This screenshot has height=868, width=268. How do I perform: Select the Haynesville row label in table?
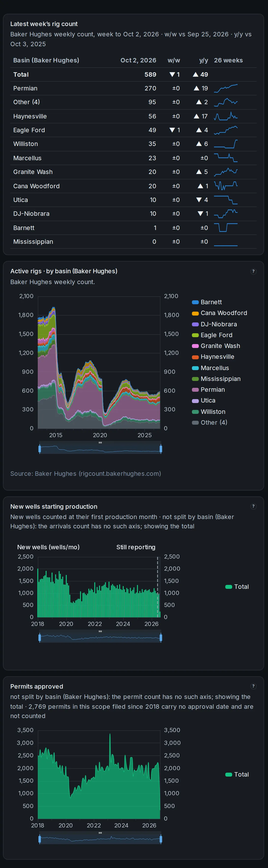pos(30,116)
